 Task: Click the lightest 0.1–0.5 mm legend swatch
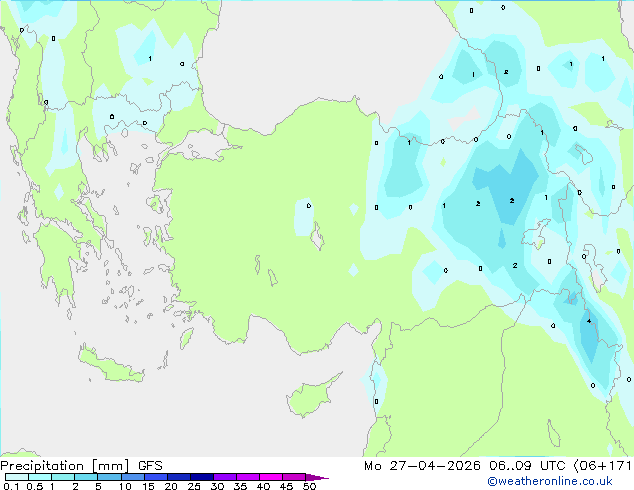(x=17, y=477)
